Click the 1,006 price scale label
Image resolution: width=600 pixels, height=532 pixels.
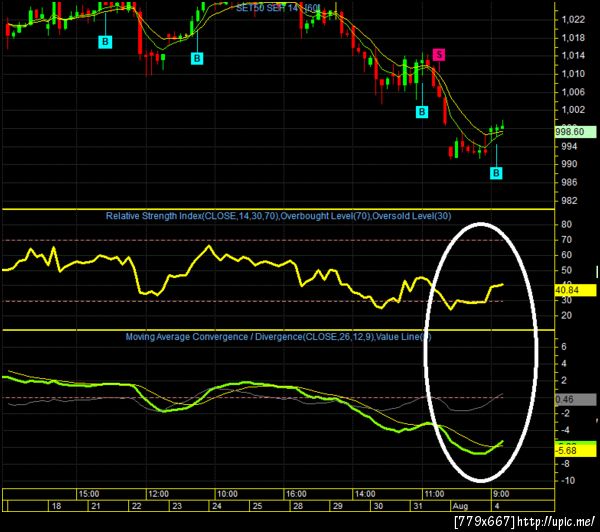573,91
